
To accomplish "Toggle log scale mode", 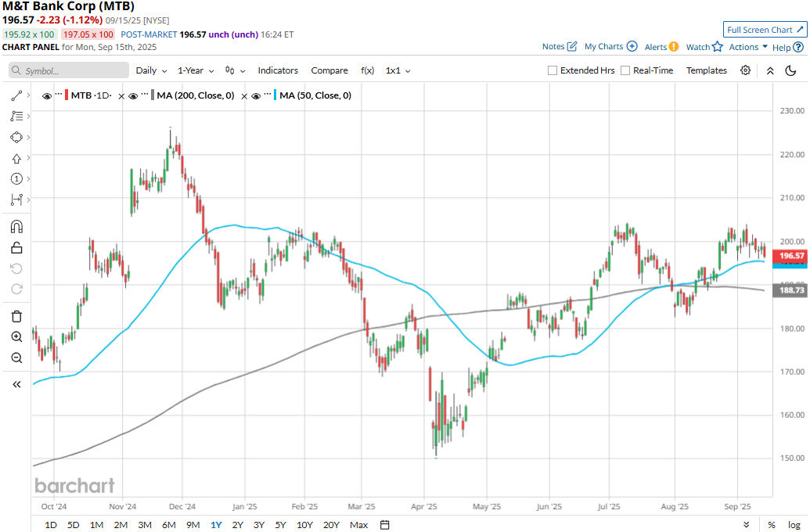I will click(794, 525).
